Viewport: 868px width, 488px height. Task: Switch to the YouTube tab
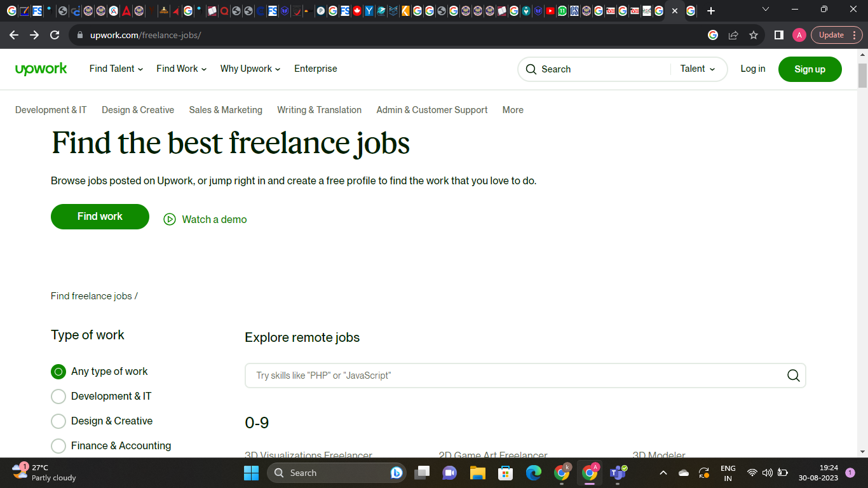tap(550, 11)
